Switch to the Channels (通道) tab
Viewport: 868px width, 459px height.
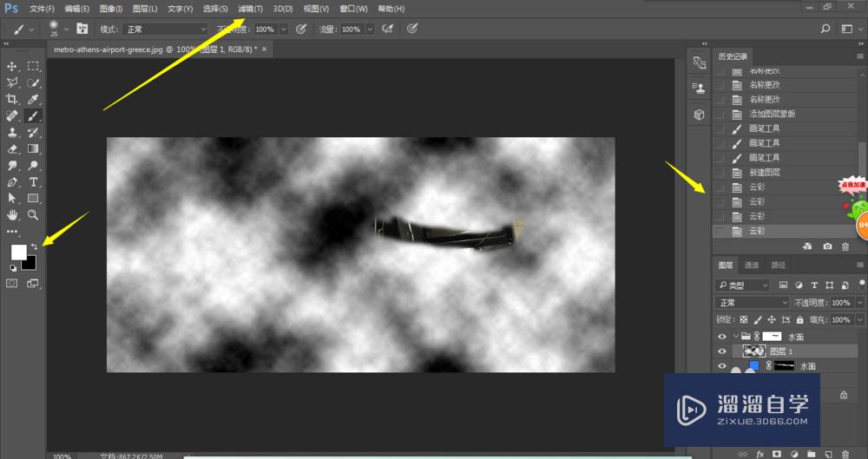tap(751, 266)
